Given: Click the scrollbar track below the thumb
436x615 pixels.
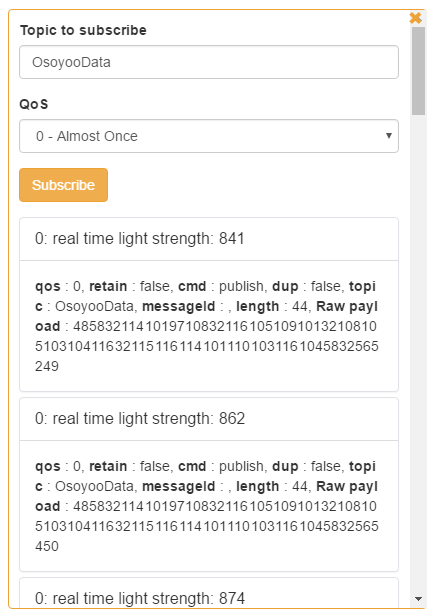Looking at the screenshot, I should [418, 353].
